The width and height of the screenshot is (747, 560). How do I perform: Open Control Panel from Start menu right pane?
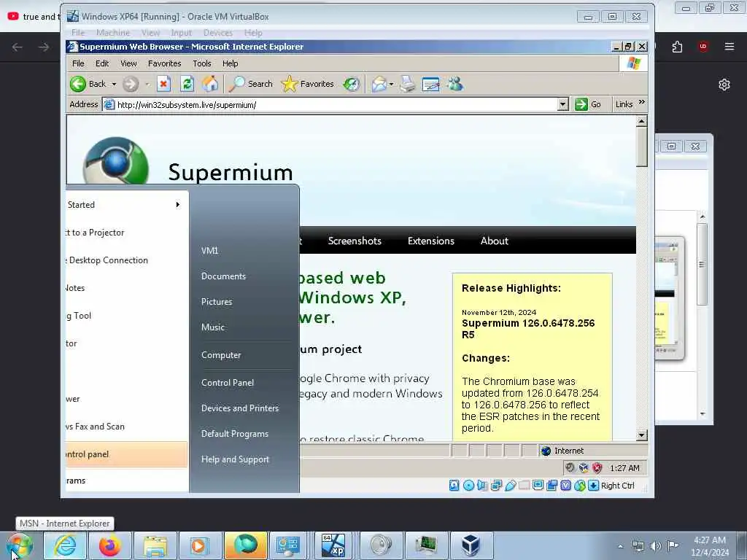228,383
